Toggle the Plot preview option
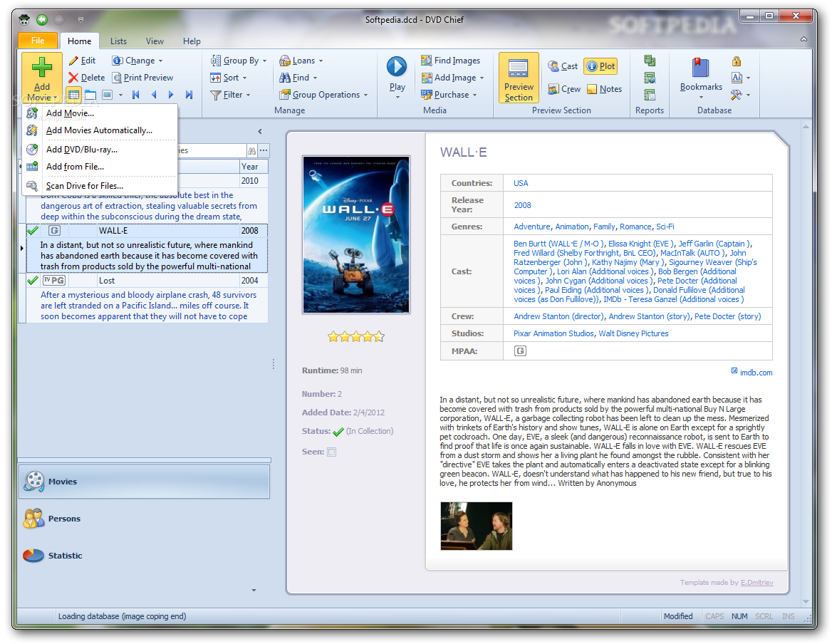Screen dimensions: 832x644 600,66
